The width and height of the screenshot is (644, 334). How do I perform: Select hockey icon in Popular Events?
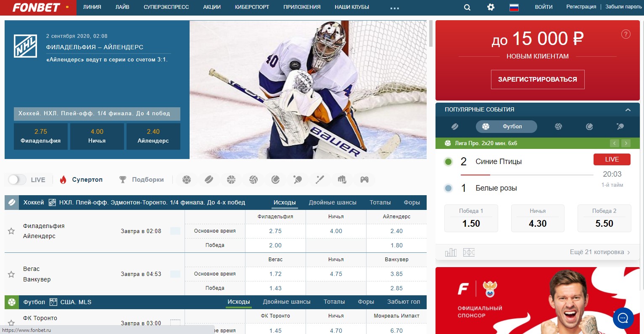[x=455, y=126]
